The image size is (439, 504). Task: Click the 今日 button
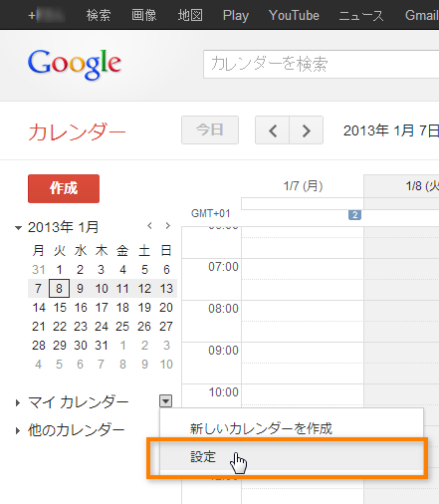point(210,130)
